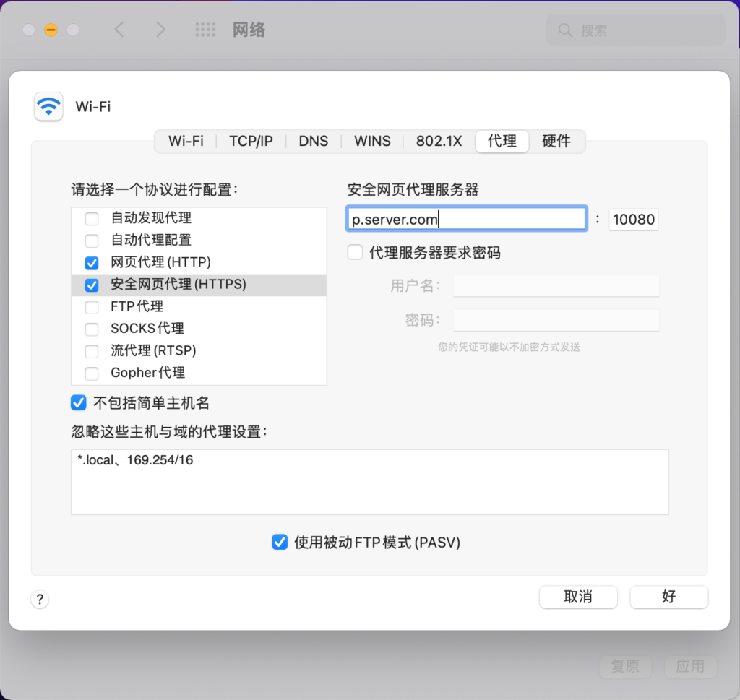The height and width of the screenshot is (700, 740).
Task: Enable the SOCKS代理 checkbox
Action: (x=92, y=329)
